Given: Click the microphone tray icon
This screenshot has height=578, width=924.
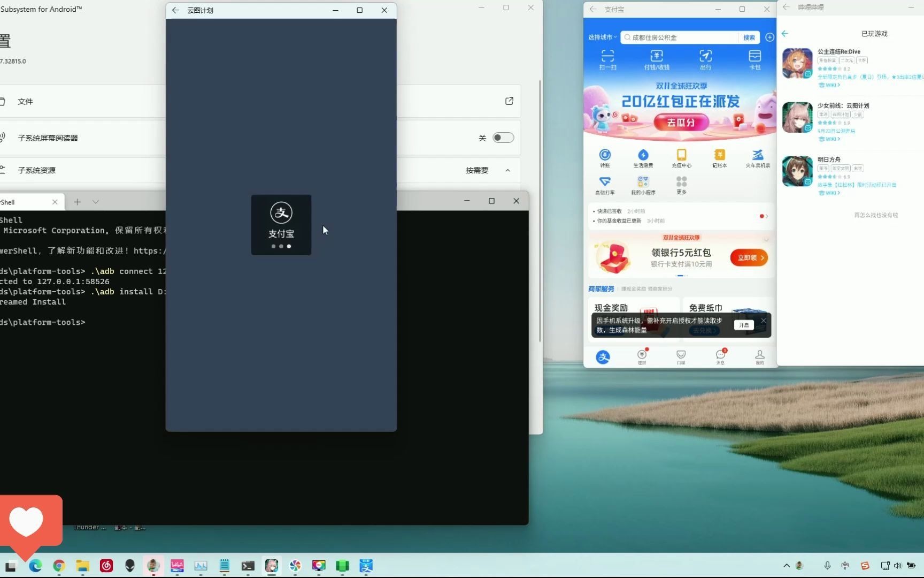Looking at the screenshot, I should [827, 566].
